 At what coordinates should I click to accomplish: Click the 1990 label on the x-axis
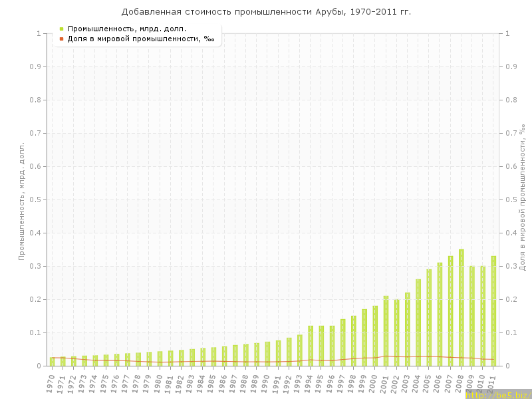pos(266,383)
